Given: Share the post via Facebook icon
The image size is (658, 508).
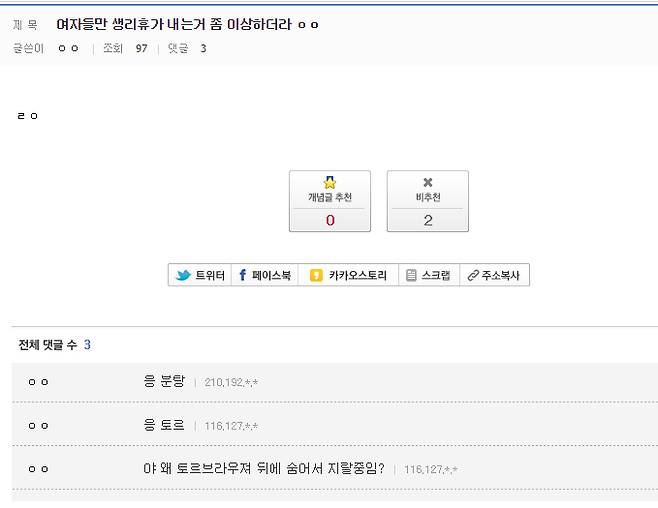Looking at the screenshot, I should (x=242, y=276).
